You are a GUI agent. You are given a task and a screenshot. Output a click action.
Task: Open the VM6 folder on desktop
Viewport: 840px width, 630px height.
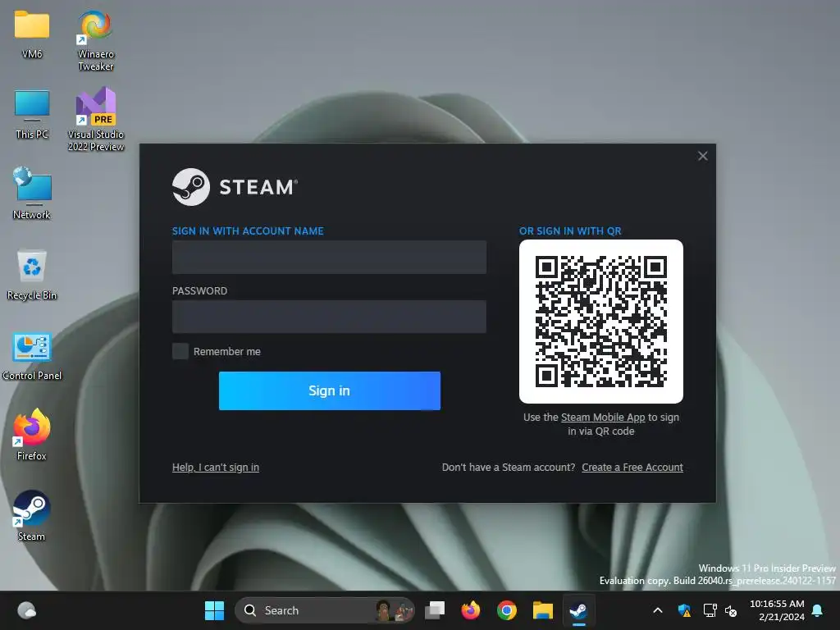pos(32,33)
